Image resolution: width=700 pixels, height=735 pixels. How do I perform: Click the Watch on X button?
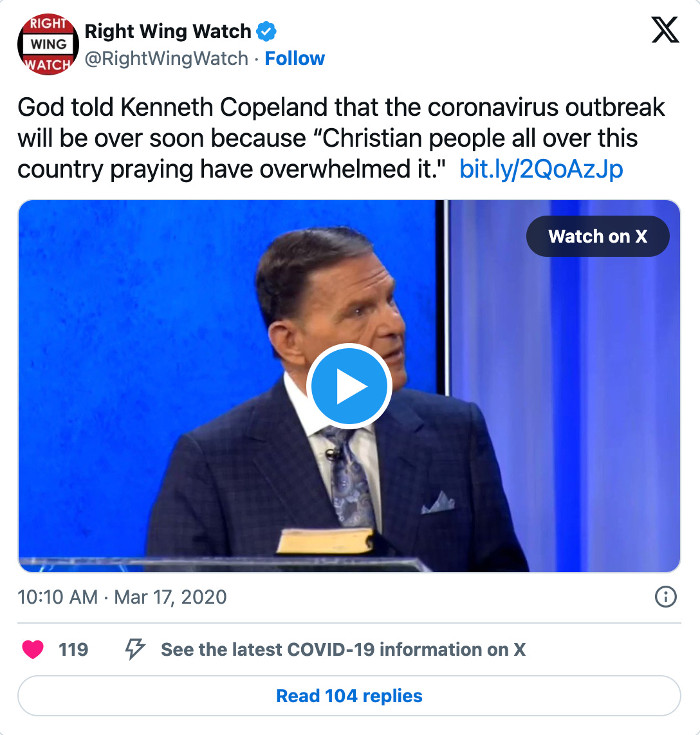[598, 236]
